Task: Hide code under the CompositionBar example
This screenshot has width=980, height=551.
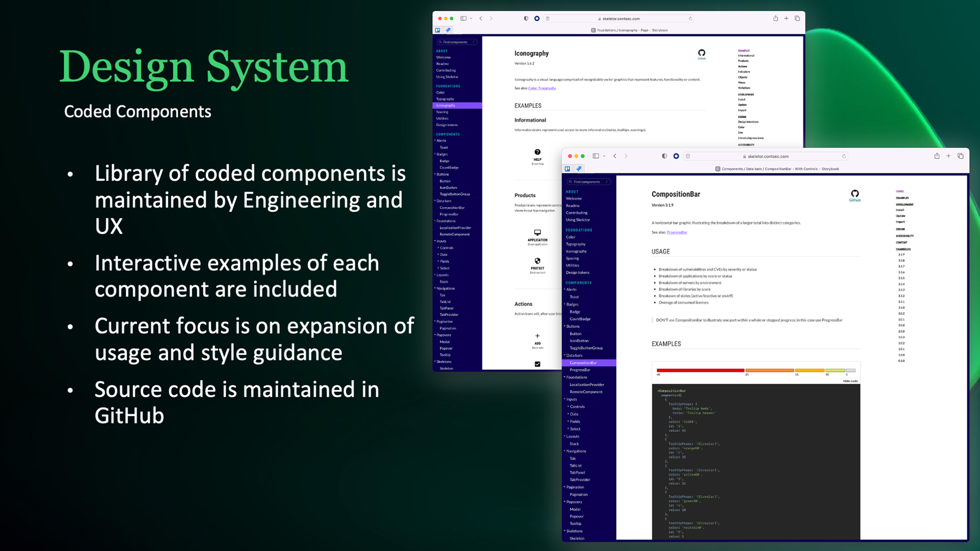Action: click(x=850, y=381)
